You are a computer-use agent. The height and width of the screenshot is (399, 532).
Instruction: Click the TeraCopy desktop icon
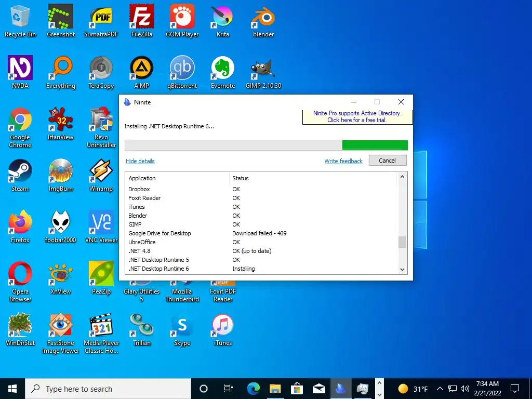101,72
